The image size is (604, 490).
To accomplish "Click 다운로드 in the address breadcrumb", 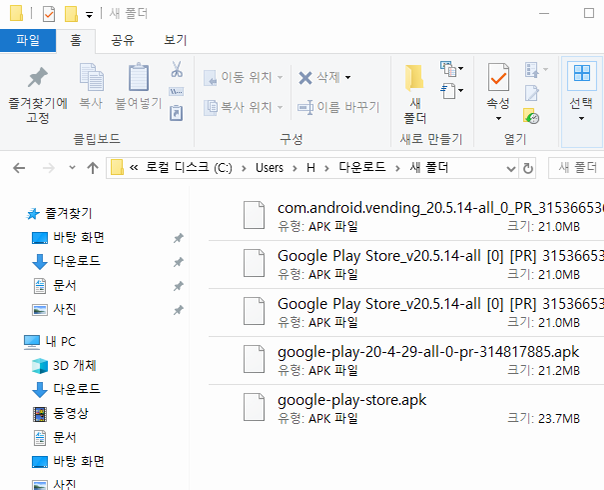I will [x=362, y=168].
